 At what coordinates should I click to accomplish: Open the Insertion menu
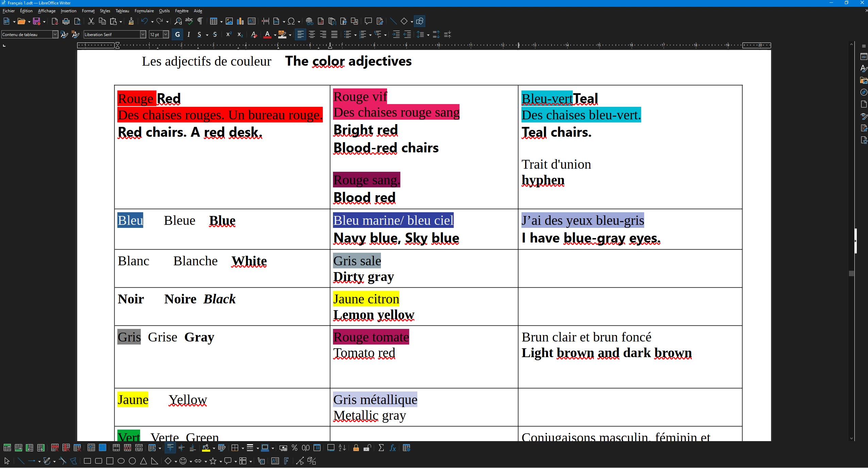tap(68, 11)
